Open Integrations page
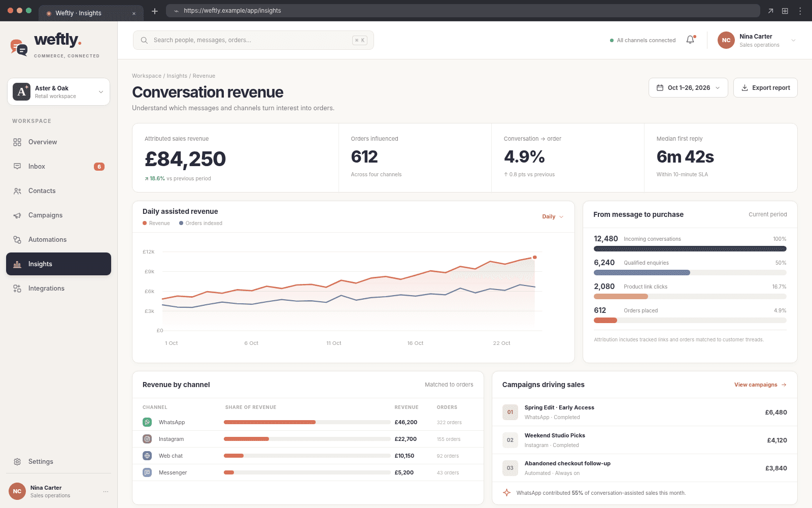Image resolution: width=812 pixels, height=508 pixels. (x=59, y=289)
